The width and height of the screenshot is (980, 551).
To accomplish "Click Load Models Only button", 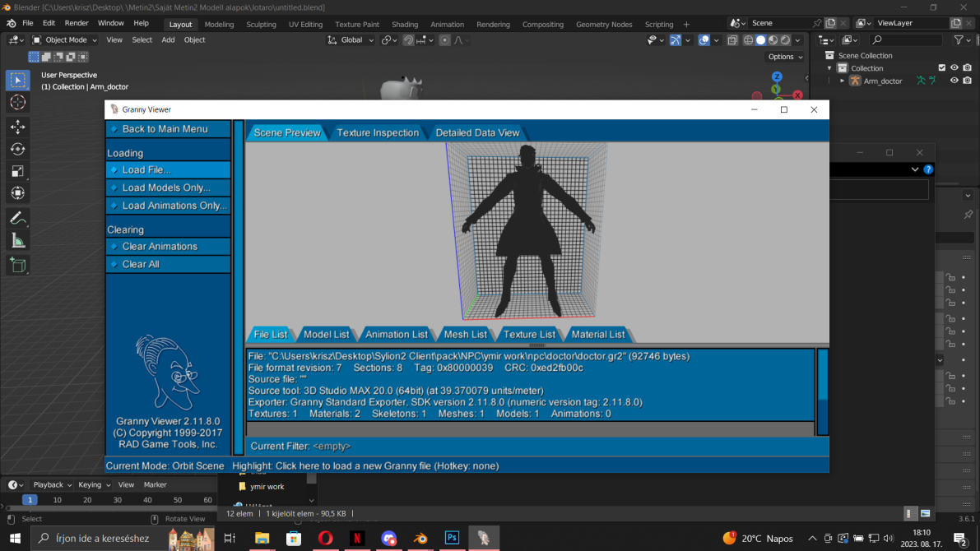I will [168, 188].
